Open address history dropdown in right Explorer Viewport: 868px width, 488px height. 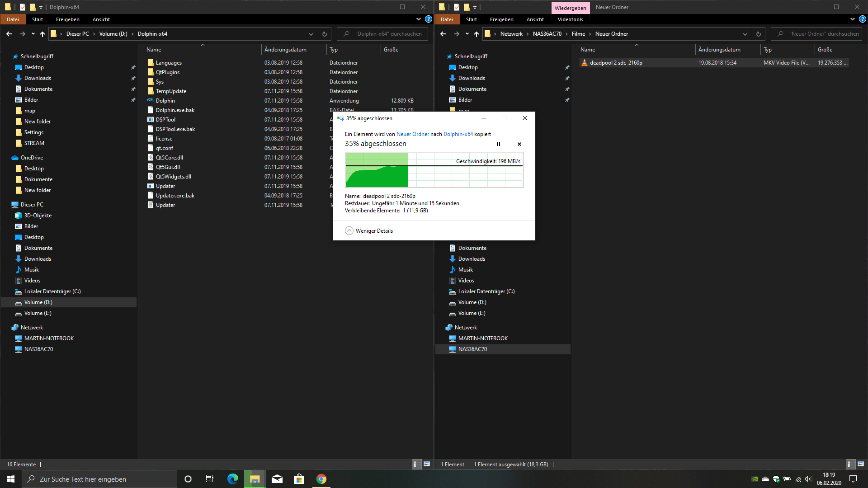coord(745,34)
